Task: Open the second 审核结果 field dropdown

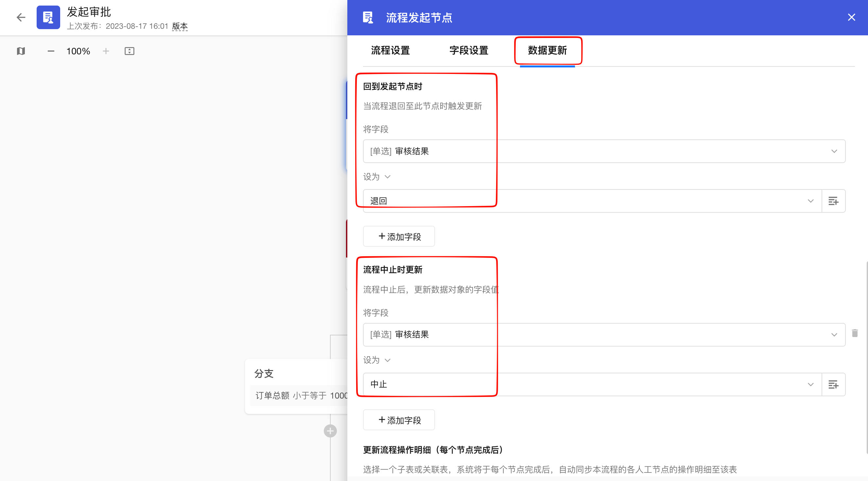Action: point(604,334)
